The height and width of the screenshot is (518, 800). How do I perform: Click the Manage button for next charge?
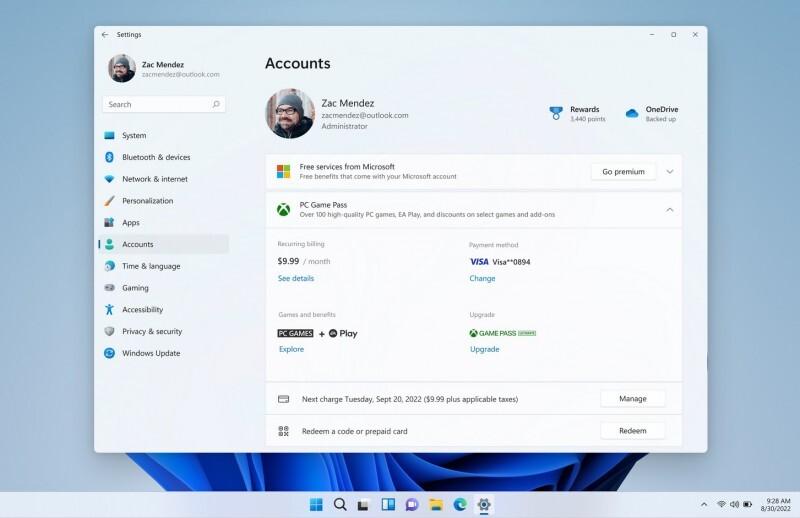(x=633, y=399)
